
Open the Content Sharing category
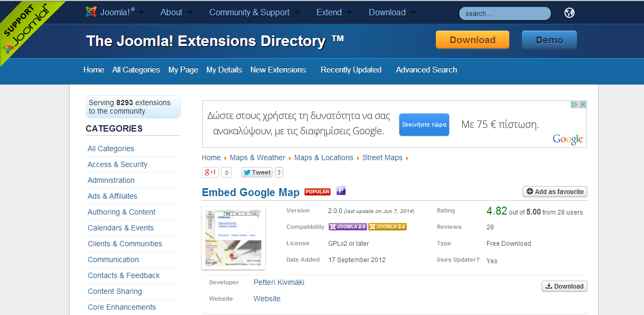pos(115,291)
